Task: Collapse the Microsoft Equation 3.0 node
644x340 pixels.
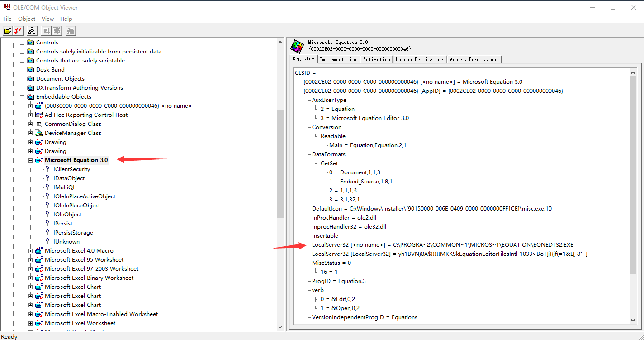Action: coord(30,160)
